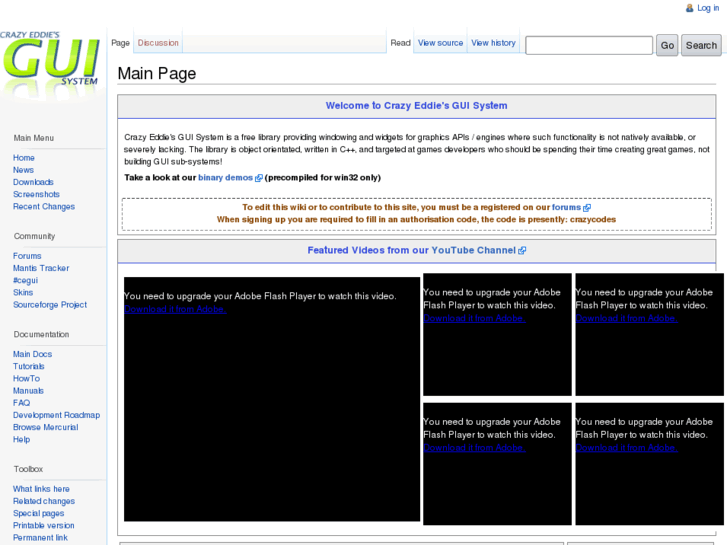This screenshot has width=727, height=545.
Task: Go to Downloads in the Main Menu
Action: (33, 182)
